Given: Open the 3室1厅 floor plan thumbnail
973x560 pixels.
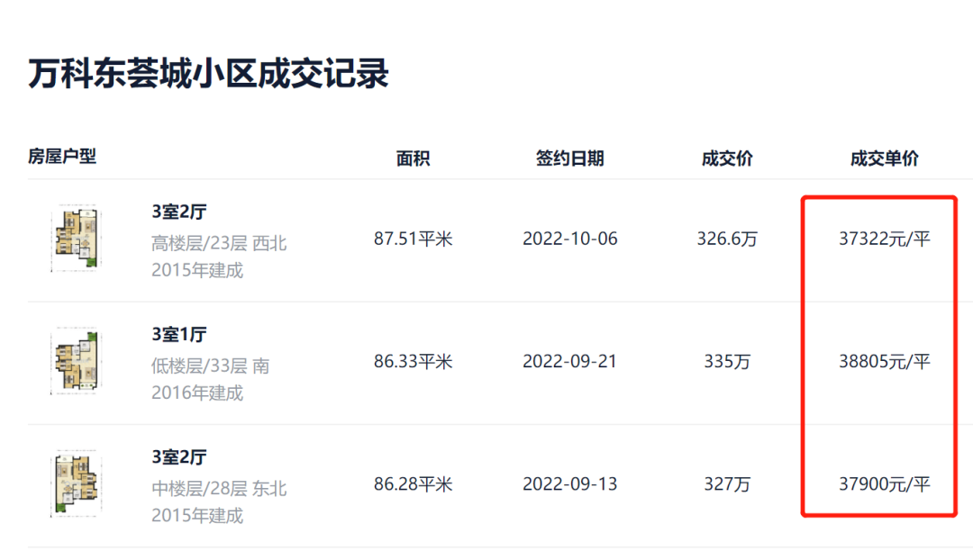Looking at the screenshot, I should pyautogui.click(x=76, y=362).
